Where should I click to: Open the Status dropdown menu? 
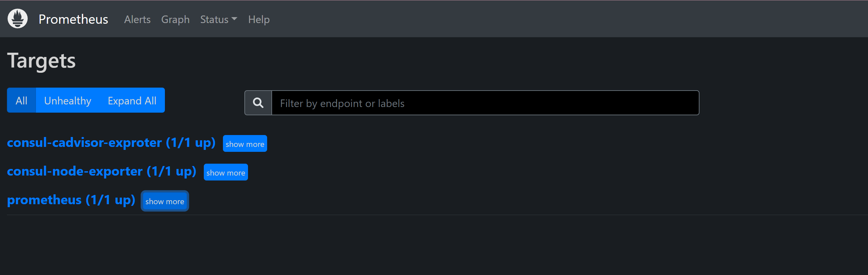pos(214,19)
